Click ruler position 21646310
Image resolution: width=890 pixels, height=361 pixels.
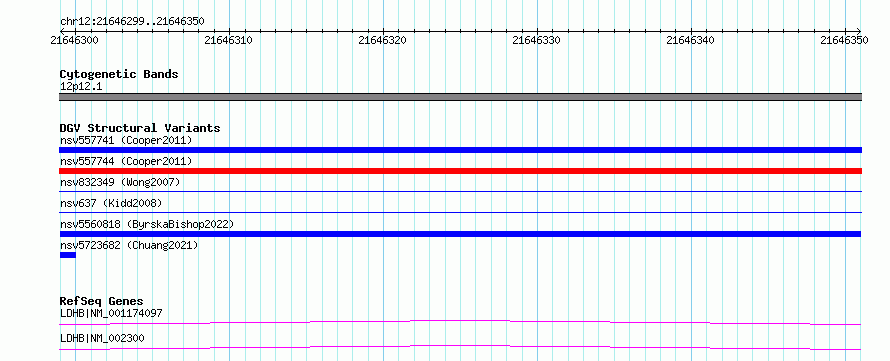[x=228, y=40]
